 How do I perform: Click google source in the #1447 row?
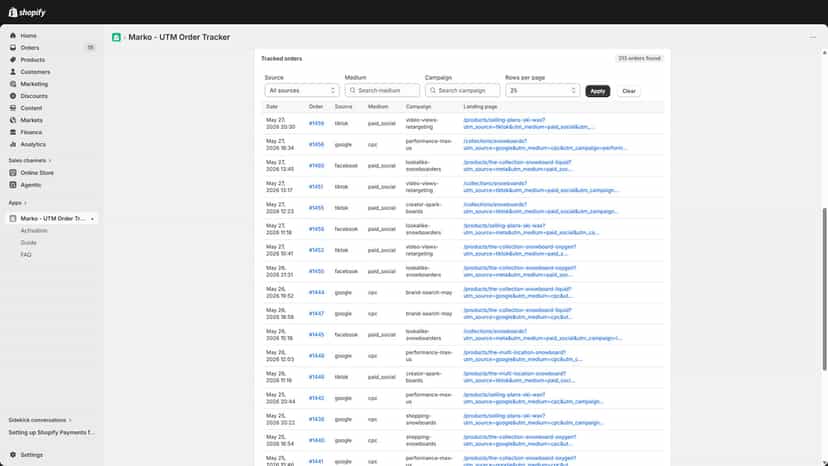[x=343, y=314]
